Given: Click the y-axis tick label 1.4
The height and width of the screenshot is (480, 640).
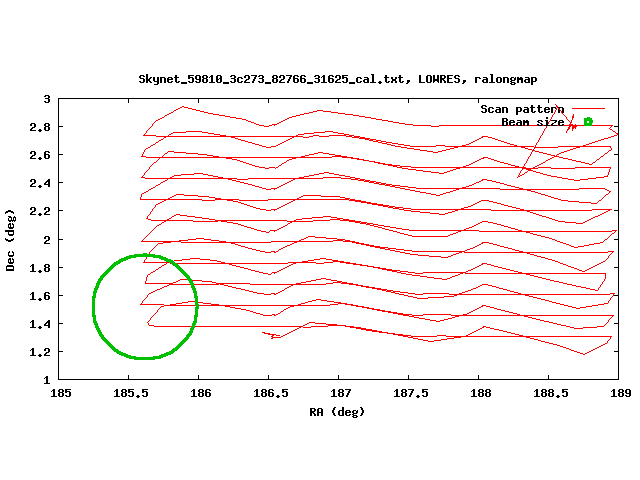Looking at the screenshot, I should [40, 324].
